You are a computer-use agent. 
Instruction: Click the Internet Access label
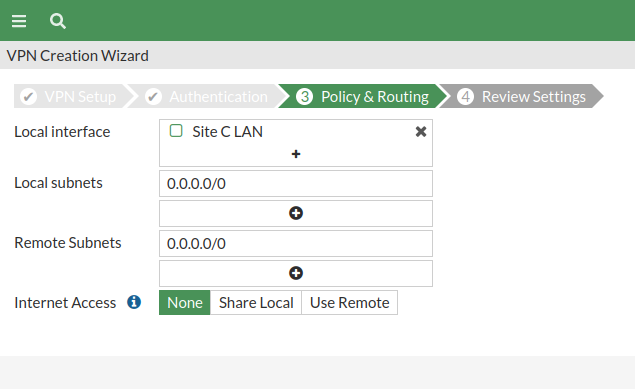pos(65,302)
